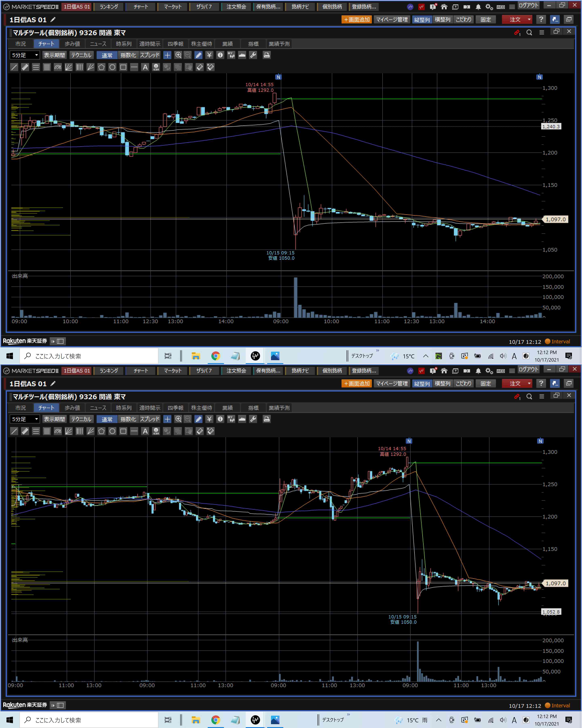The image size is (582, 728).
Task: Click the yen mark icon in lower chart toolbar
Action: coord(210,419)
